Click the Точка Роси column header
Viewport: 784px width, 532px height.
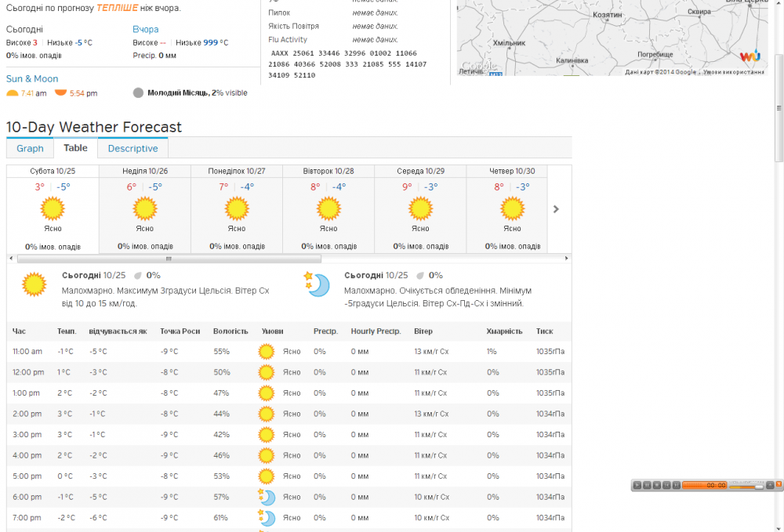tap(180, 331)
